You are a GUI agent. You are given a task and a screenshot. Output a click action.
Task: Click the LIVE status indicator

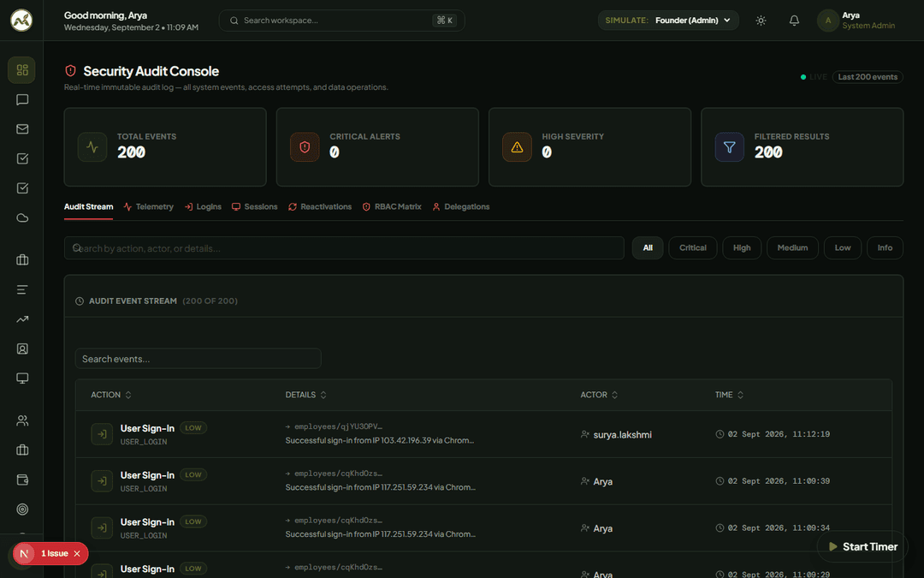pos(814,77)
